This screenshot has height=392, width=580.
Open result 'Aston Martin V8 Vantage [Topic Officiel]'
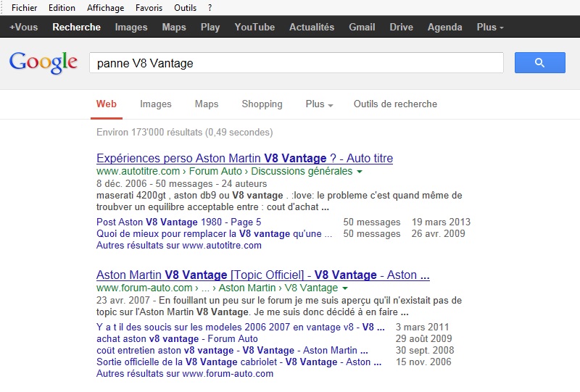[x=262, y=275]
